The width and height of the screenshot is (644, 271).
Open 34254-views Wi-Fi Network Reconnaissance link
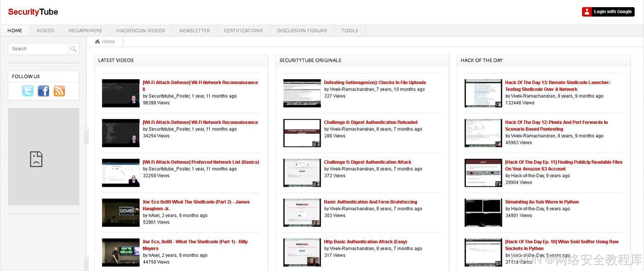200,122
